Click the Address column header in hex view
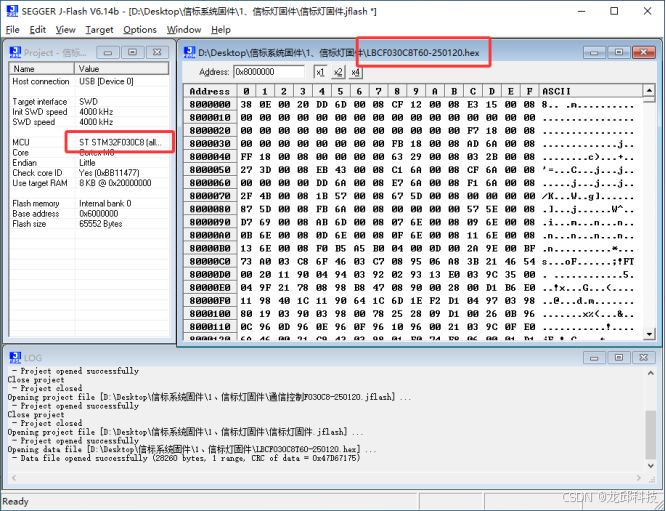Screen dimensions: 666x511 (x=210, y=91)
